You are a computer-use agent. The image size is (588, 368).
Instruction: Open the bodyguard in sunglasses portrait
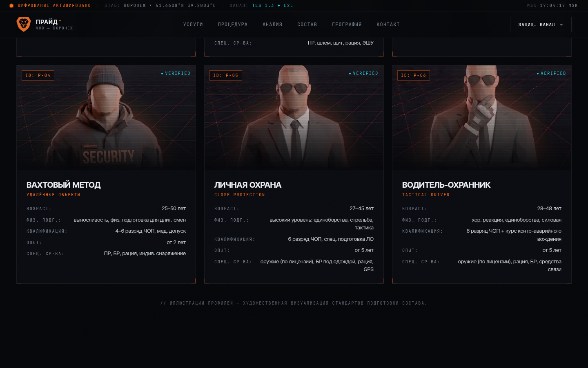click(294, 118)
